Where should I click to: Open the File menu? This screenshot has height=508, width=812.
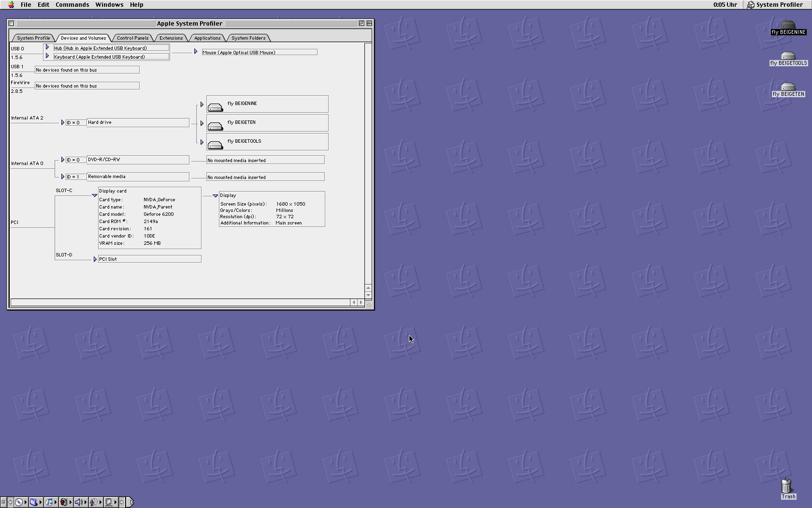tap(26, 5)
